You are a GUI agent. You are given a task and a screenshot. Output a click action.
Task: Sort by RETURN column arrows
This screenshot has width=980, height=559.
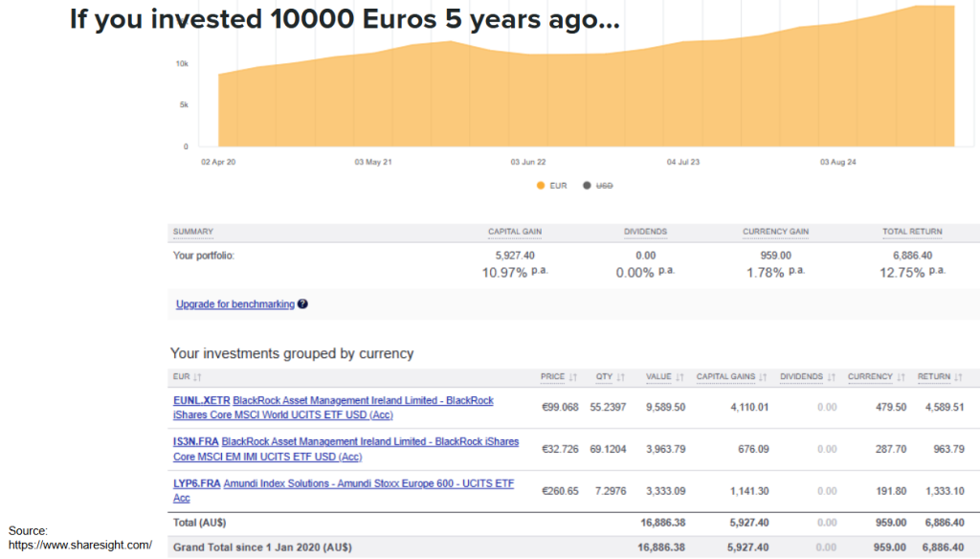958,377
